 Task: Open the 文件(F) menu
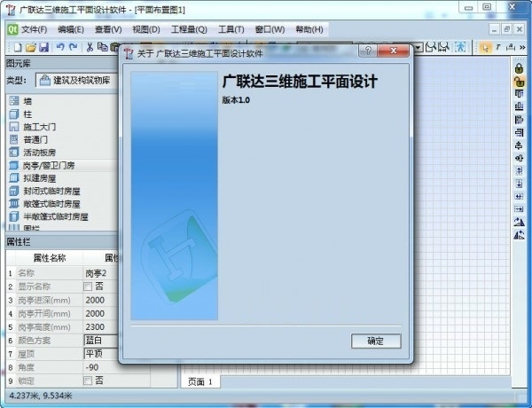point(34,29)
